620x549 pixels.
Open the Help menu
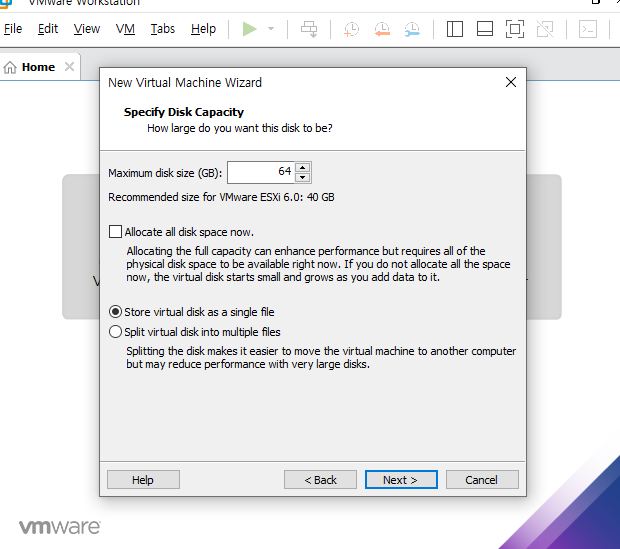(x=203, y=29)
